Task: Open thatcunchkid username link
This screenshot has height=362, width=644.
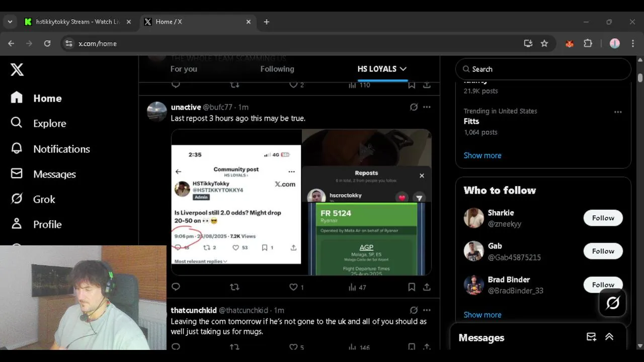Action: click(x=194, y=310)
